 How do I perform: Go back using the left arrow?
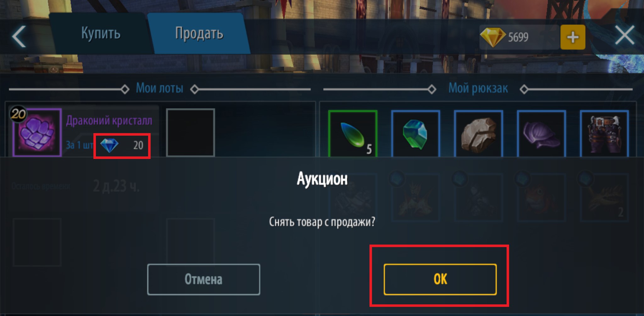click(19, 37)
